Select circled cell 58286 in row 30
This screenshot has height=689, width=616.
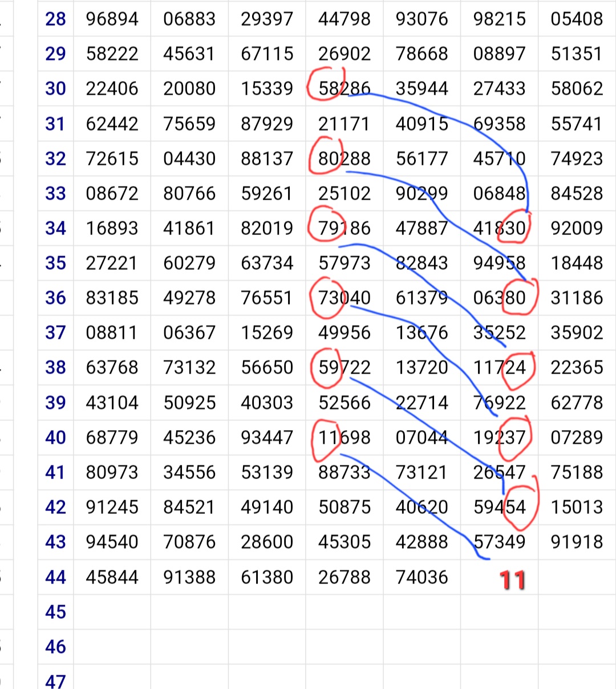(x=344, y=88)
